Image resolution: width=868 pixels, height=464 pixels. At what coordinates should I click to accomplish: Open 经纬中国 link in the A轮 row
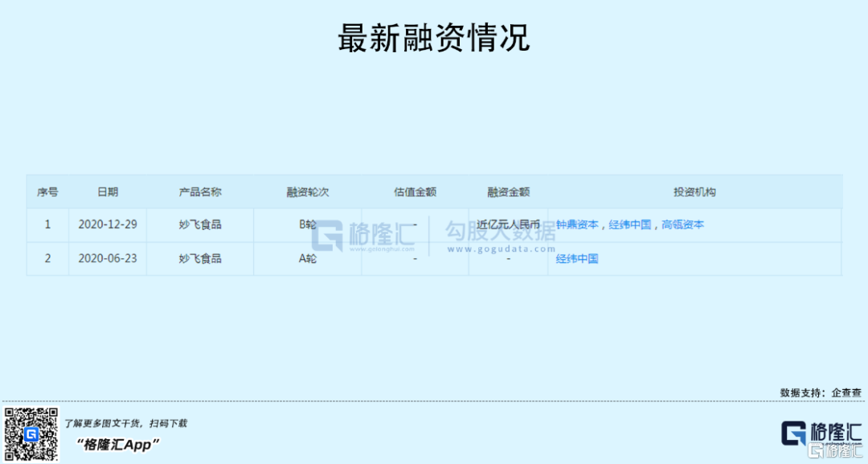coord(577,259)
